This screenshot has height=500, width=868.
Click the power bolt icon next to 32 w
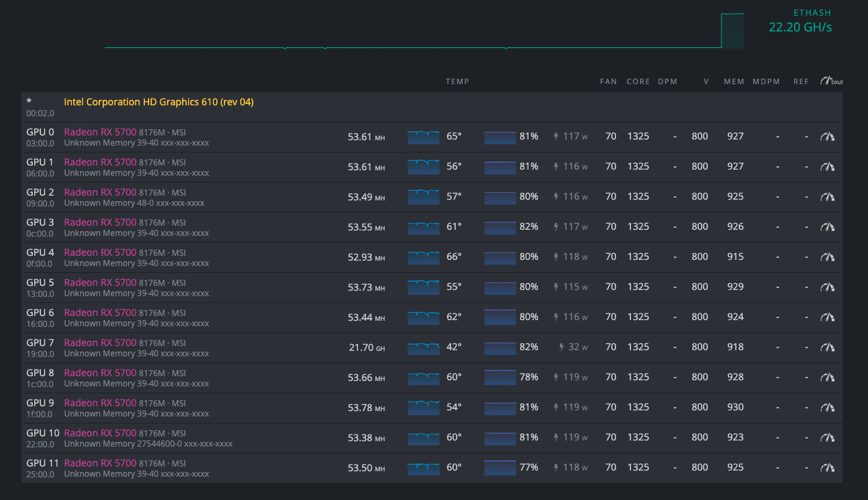click(561, 347)
